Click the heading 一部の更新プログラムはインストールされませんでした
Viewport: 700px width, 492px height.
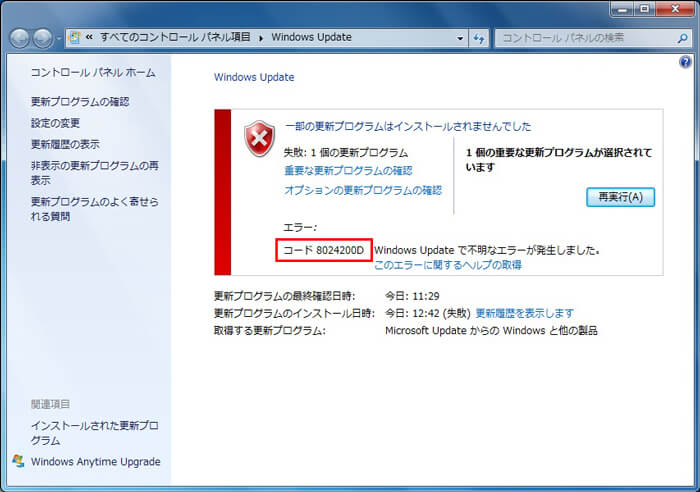click(408, 126)
